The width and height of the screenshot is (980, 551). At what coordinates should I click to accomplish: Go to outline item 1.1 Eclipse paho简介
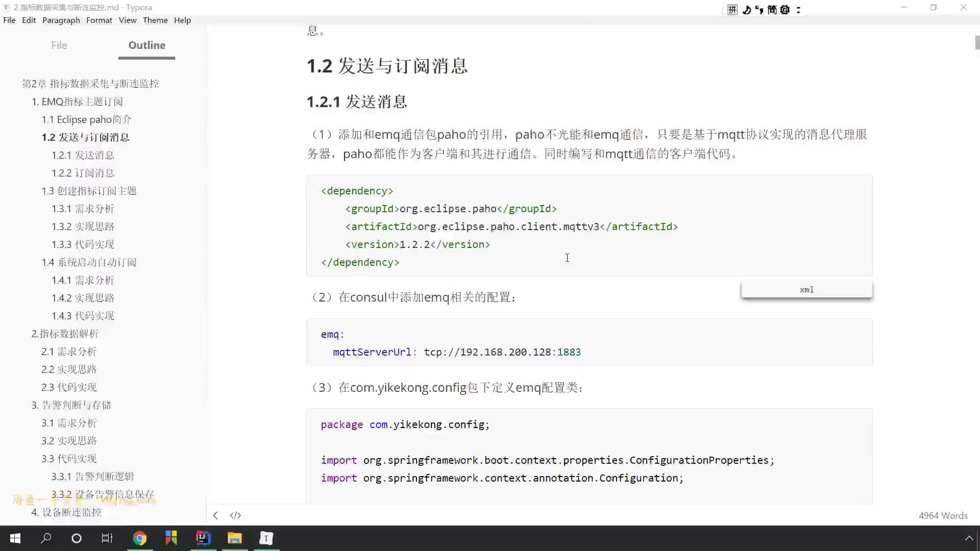pyautogui.click(x=86, y=119)
